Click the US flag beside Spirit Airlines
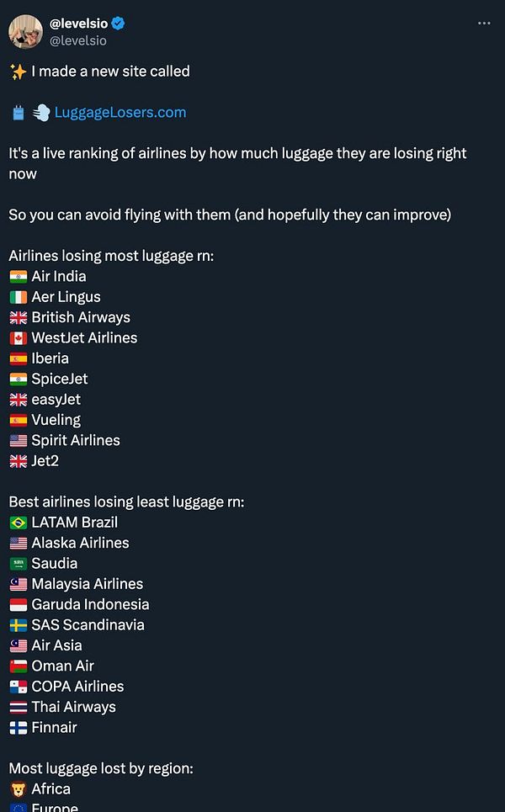The width and height of the screenshot is (505, 812). 18,441
